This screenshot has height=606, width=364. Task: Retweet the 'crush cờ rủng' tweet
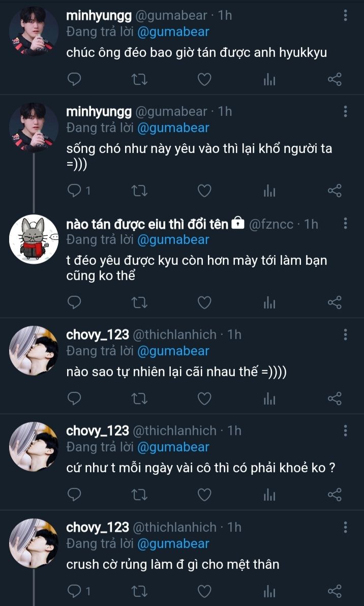(139, 591)
